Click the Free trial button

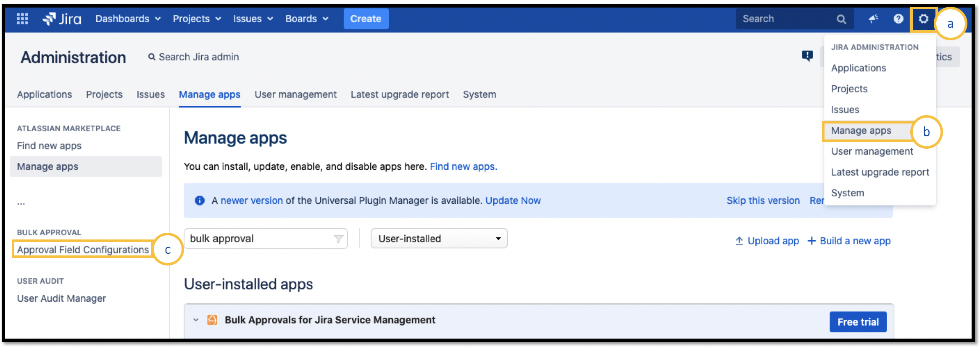point(858,322)
